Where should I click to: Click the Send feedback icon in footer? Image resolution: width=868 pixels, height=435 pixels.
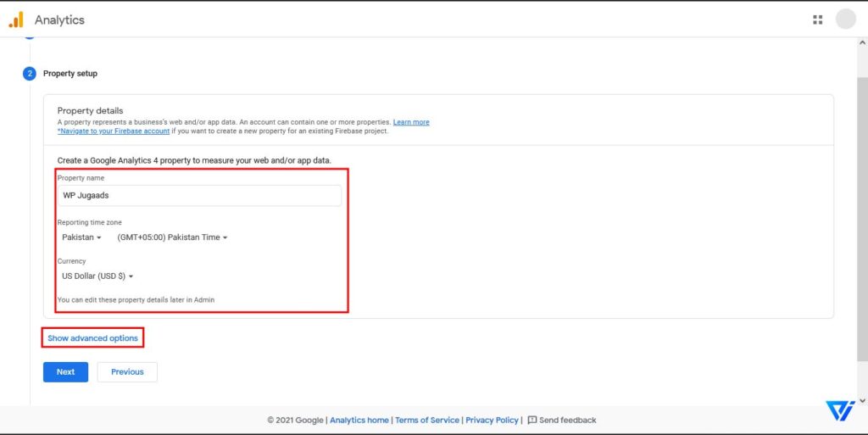pyautogui.click(x=532, y=420)
